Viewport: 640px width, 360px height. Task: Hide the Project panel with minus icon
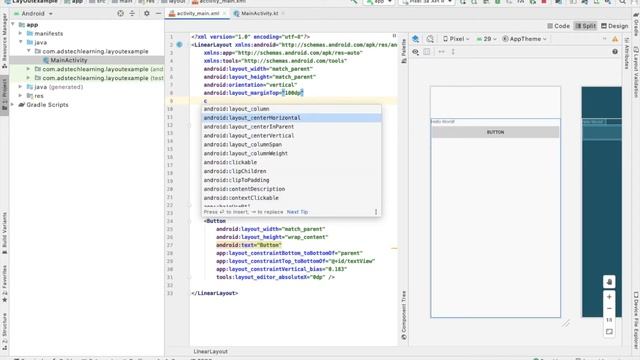(158, 13)
